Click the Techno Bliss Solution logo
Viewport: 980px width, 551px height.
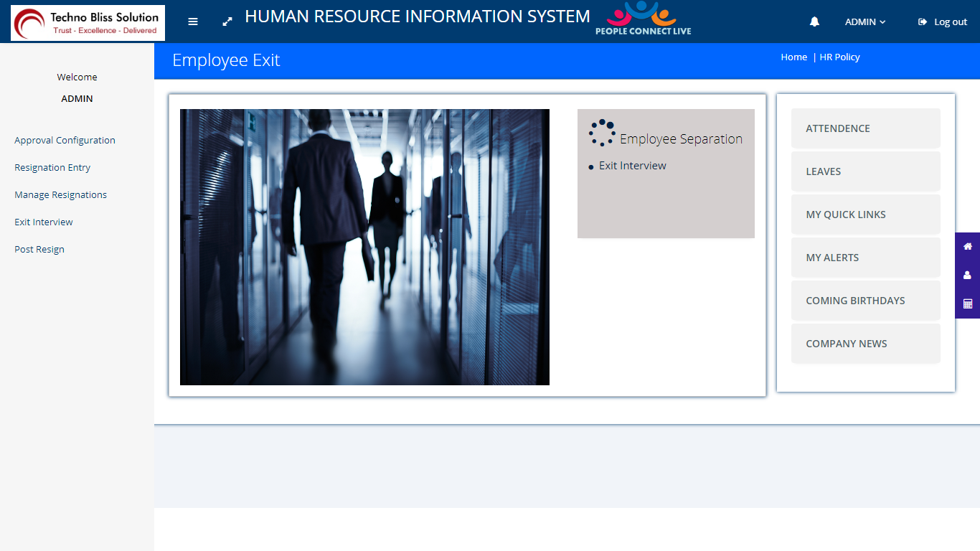pyautogui.click(x=88, y=23)
